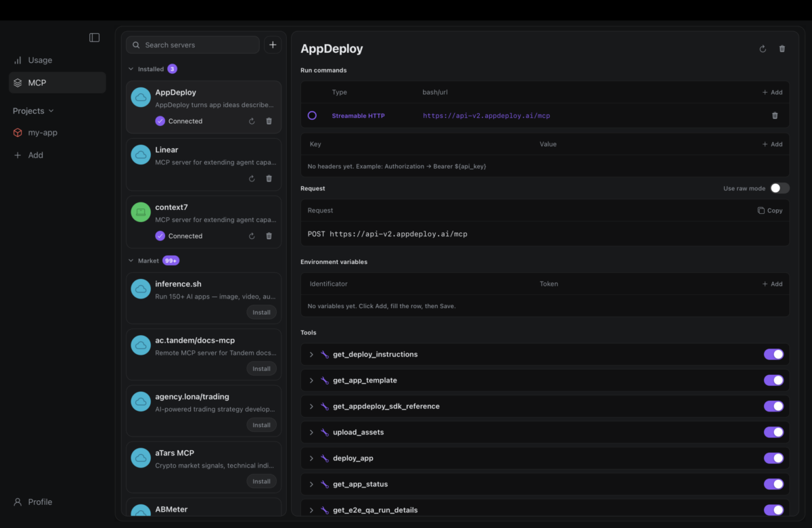The width and height of the screenshot is (812, 528).
Task: Install the inference.sh server
Action: [x=261, y=313]
